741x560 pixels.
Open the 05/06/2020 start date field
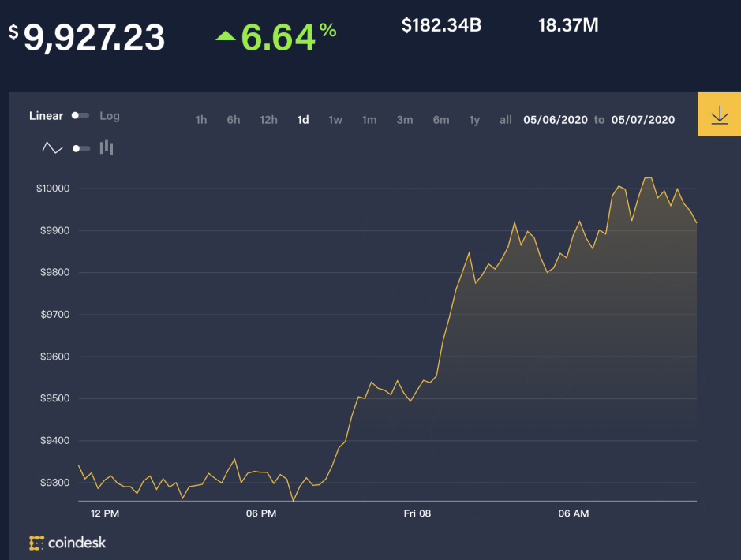(556, 120)
